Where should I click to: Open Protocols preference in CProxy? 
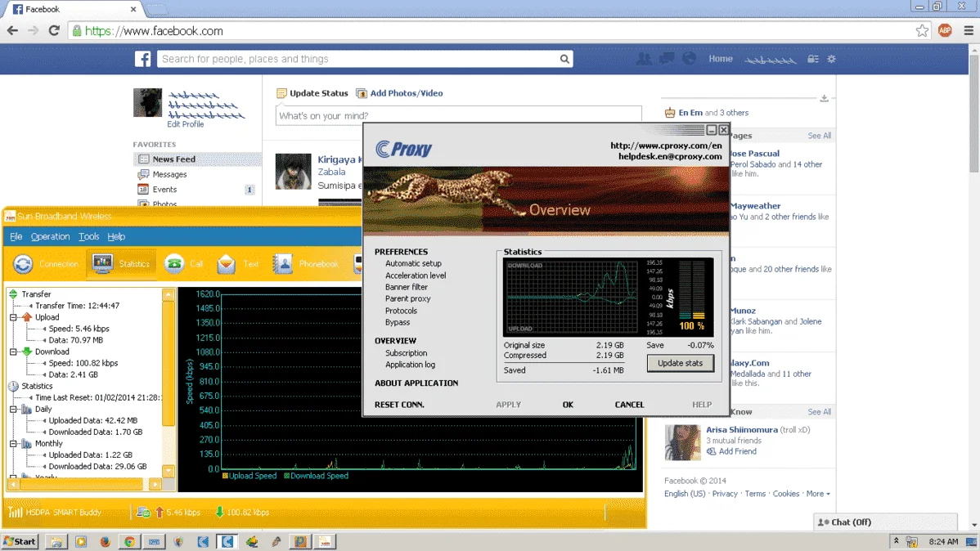(x=401, y=311)
